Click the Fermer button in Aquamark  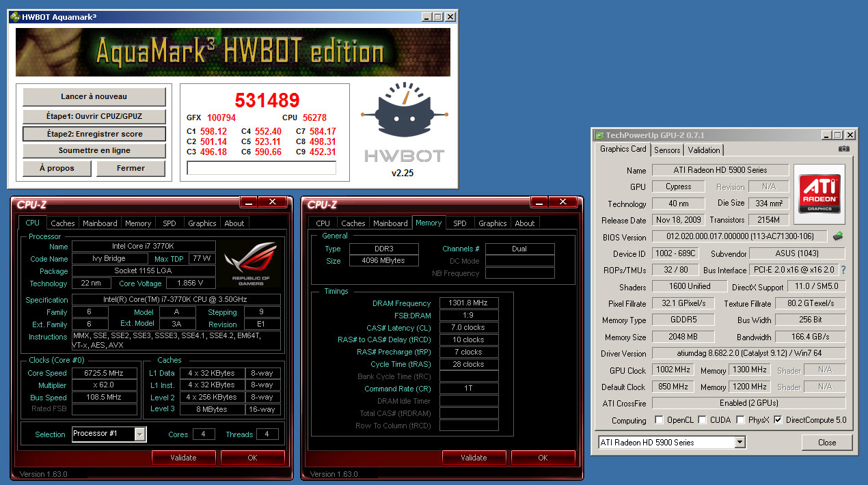131,168
